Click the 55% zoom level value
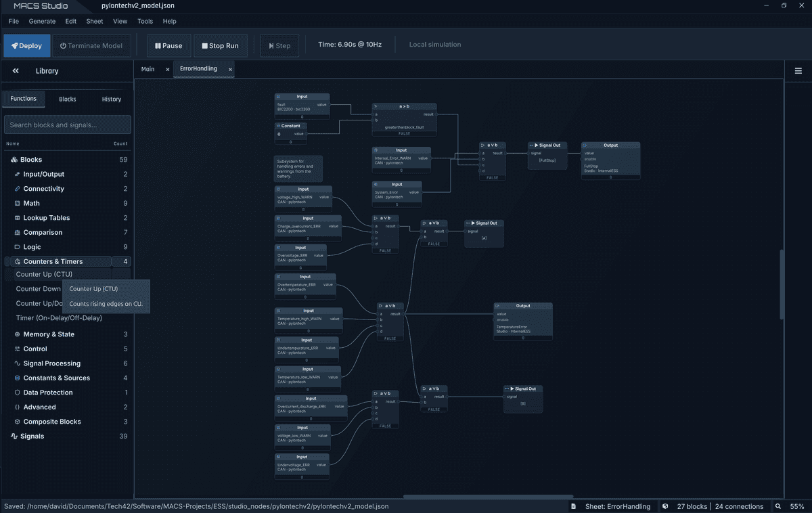The image size is (812, 513). (796, 506)
